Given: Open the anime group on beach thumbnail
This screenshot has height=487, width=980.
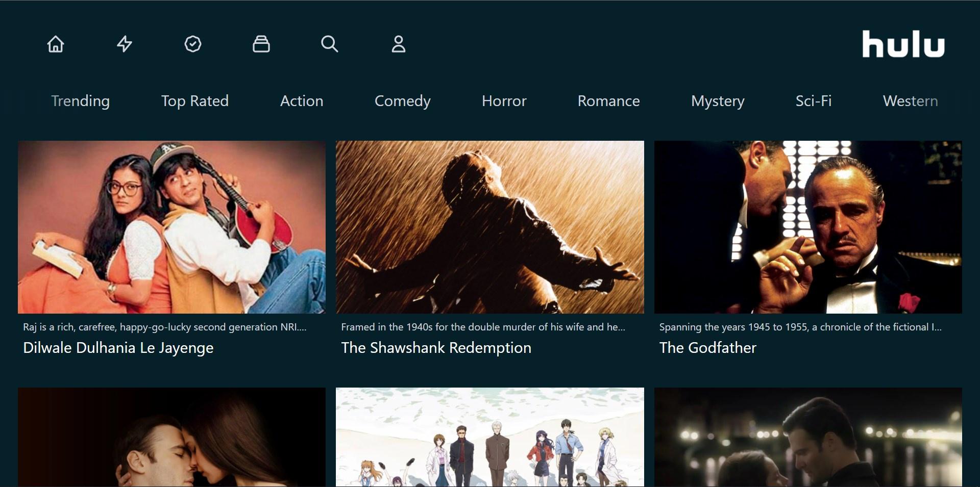Looking at the screenshot, I should [x=490, y=437].
